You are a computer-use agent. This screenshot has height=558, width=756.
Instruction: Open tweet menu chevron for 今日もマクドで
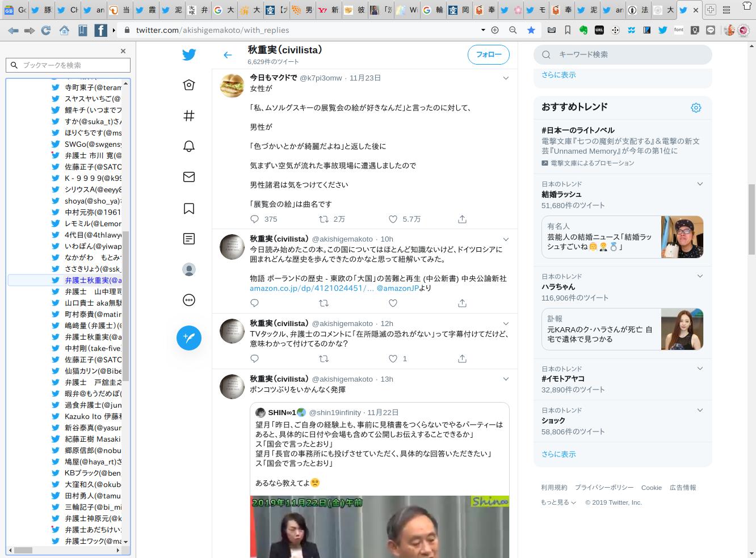click(x=506, y=78)
